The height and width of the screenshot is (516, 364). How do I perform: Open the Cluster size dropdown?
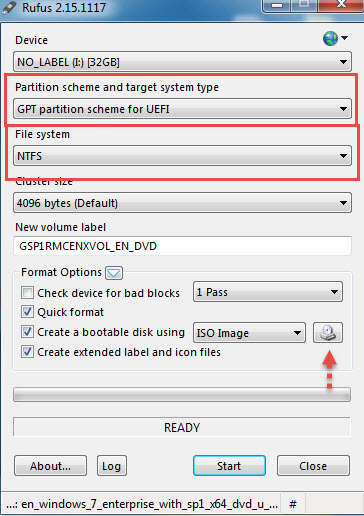point(182,203)
